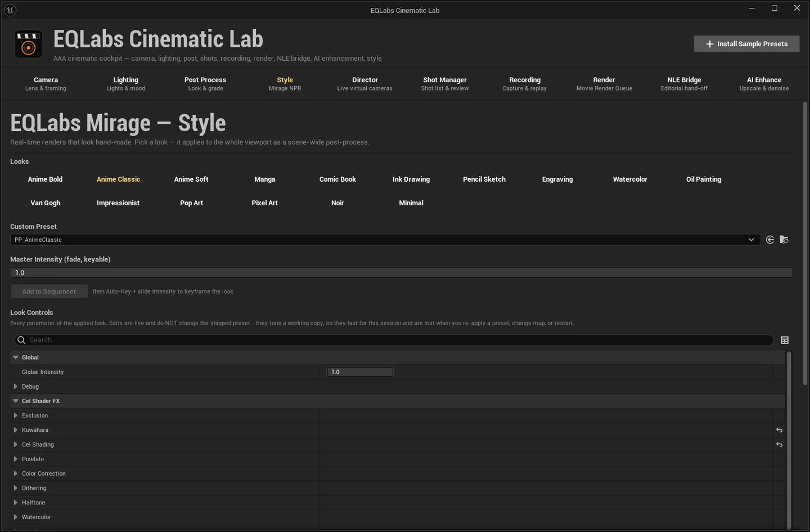
Task: Expand the Exclusion row
Action: [15, 416]
